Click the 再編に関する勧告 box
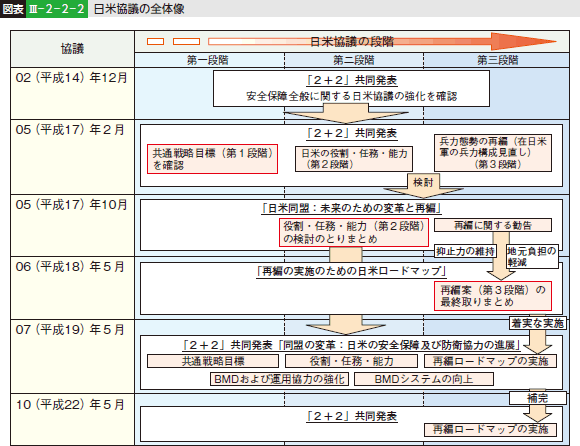This screenshot has height=446, width=580. (493, 225)
